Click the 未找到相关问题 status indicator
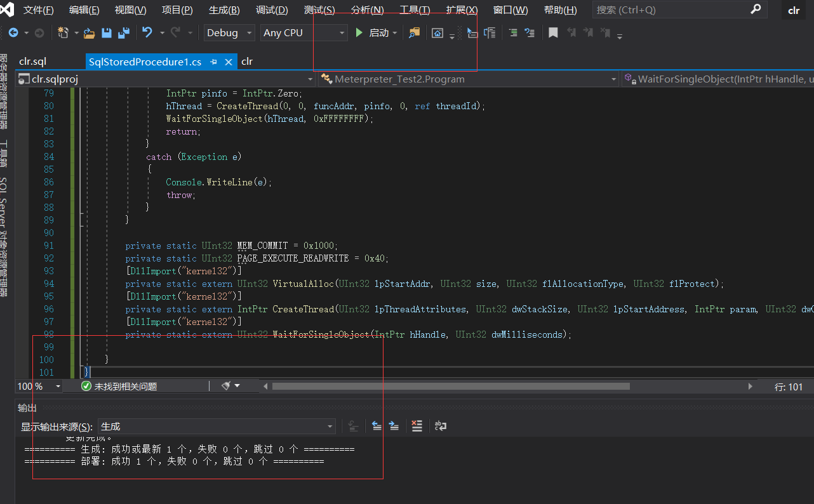 point(119,386)
